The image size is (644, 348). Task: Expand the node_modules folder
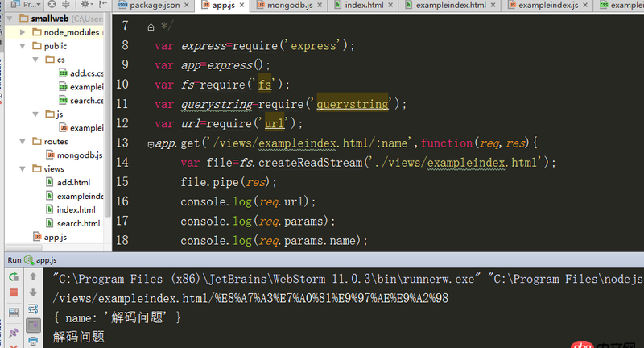click(x=23, y=32)
